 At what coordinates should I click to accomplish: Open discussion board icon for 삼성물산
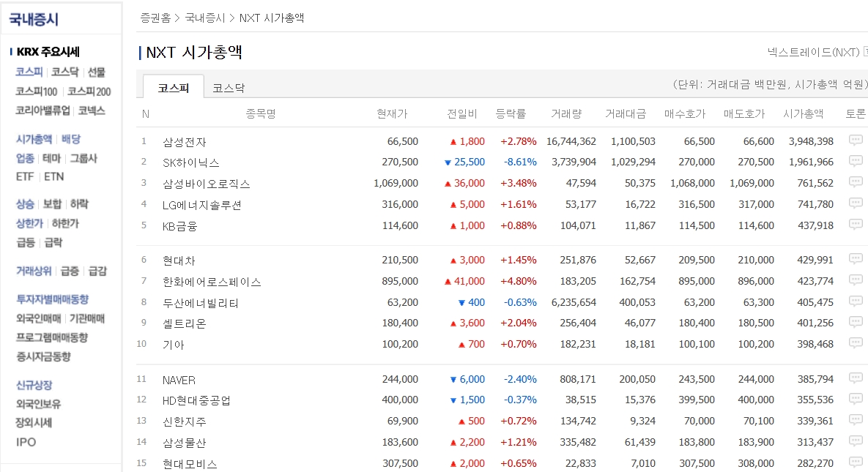pos(856,441)
